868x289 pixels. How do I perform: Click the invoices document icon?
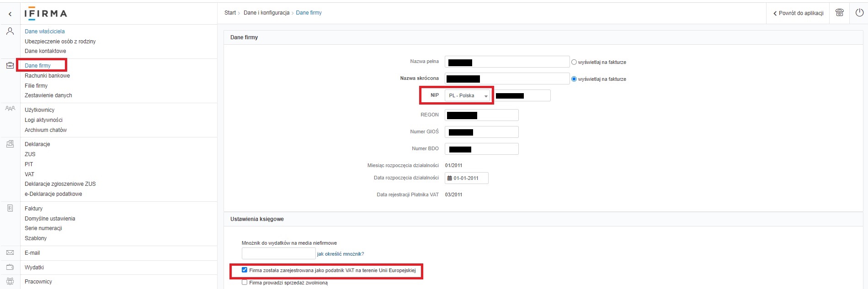point(10,208)
